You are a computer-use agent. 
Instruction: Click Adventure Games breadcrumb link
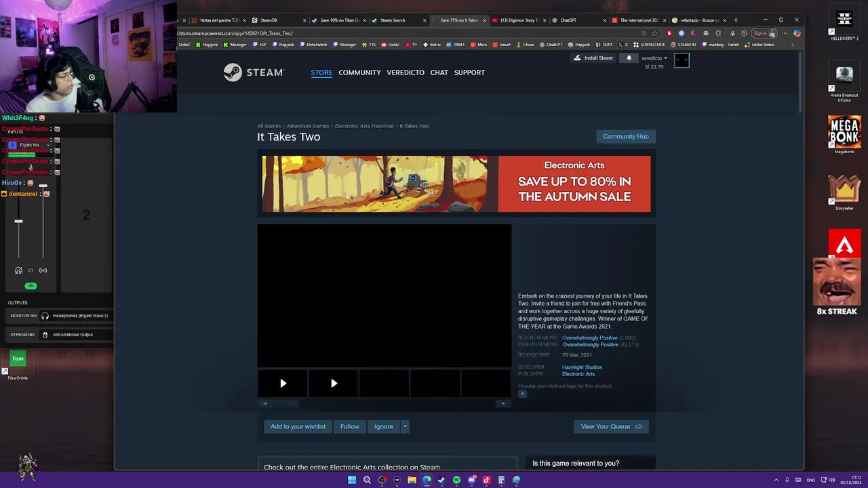pyautogui.click(x=308, y=126)
